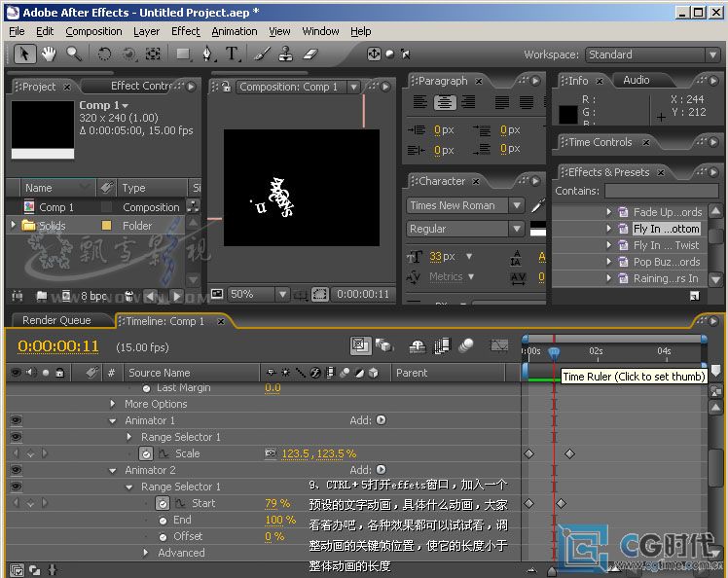728x578 pixels.
Task: Open the Animation menu
Action: click(234, 31)
